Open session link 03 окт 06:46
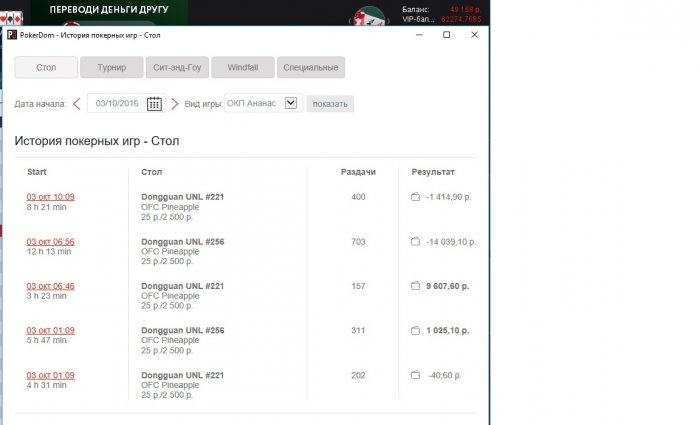Screen dimensions: 700x425 tap(50, 286)
